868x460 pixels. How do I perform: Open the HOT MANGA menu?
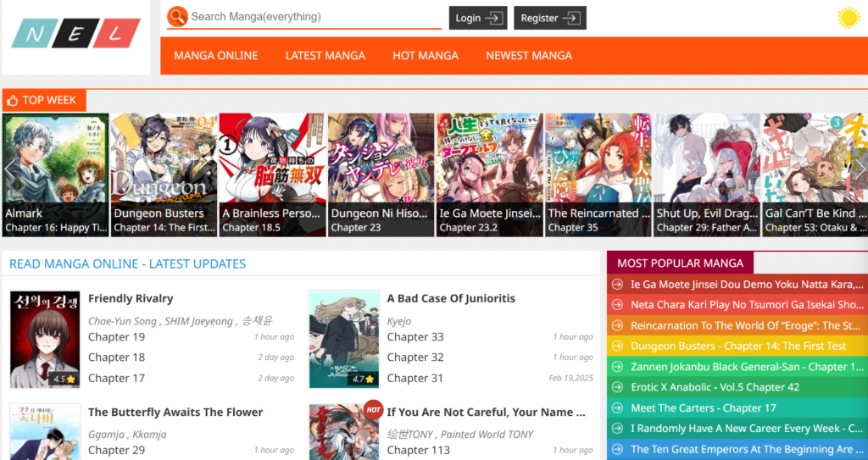click(x=426, y=56)
